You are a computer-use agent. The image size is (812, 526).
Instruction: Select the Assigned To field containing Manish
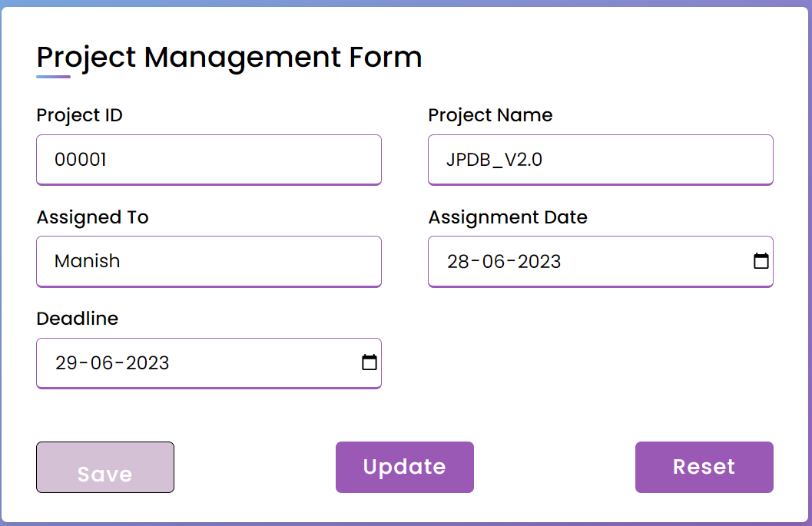click(208, 261)
